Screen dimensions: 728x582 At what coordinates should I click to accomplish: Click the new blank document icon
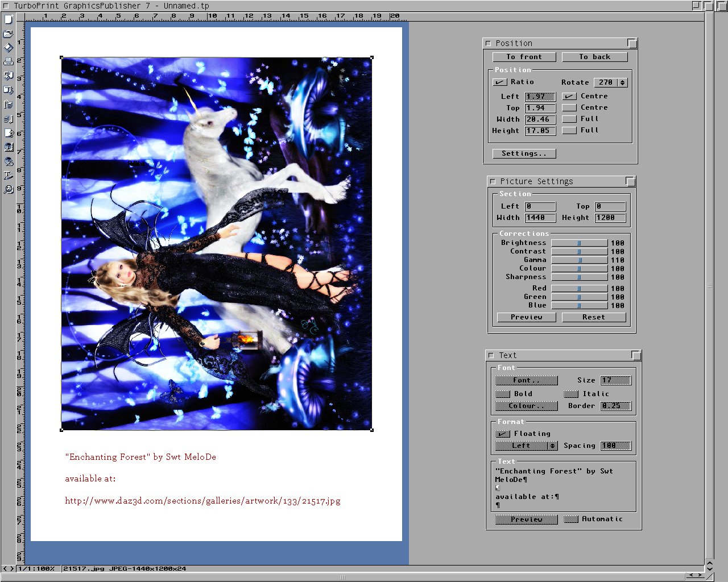pos(9,19)
